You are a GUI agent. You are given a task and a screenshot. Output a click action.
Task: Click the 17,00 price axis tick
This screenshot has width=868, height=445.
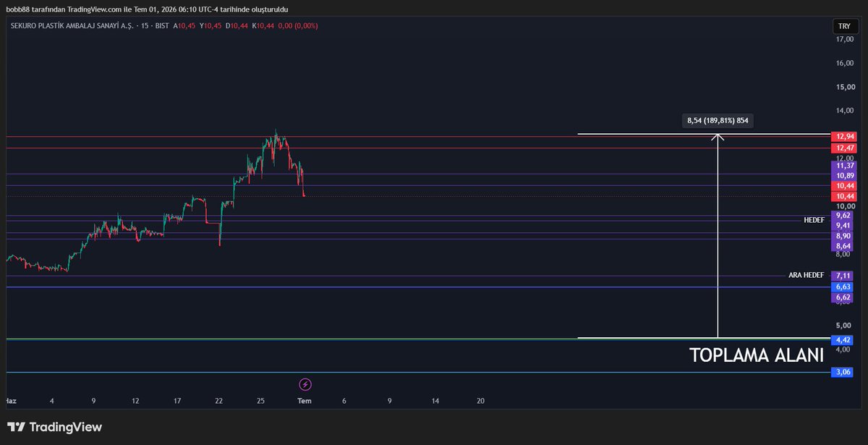pos(845,39)
